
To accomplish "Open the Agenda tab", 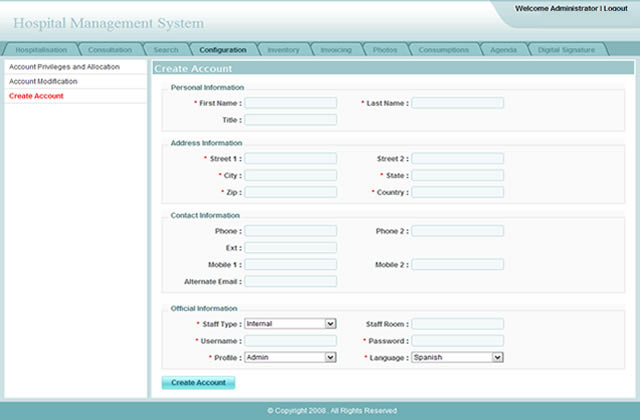I will coord(503,49).
